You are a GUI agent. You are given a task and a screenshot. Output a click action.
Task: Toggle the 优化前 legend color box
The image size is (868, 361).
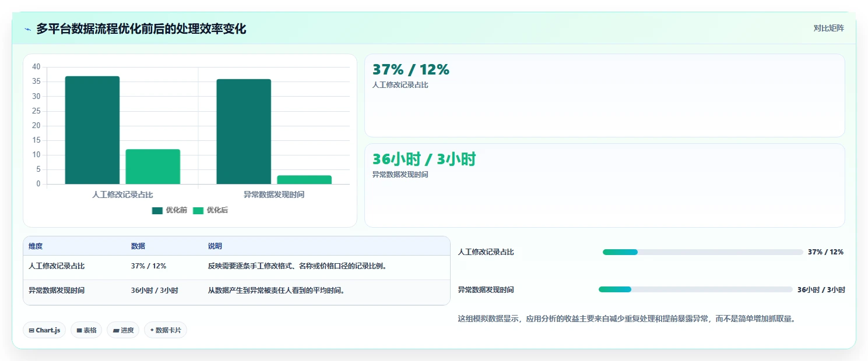click(x=157, y=210)
